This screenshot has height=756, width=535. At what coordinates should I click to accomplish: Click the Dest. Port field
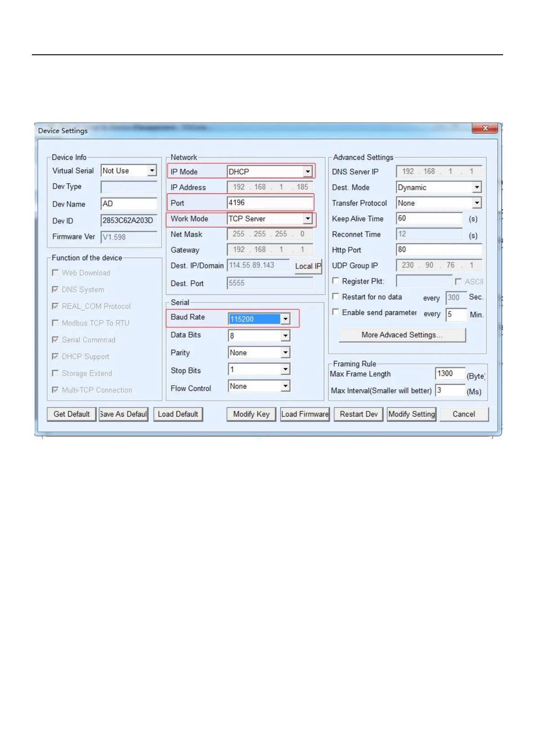(x=270, y=283)
